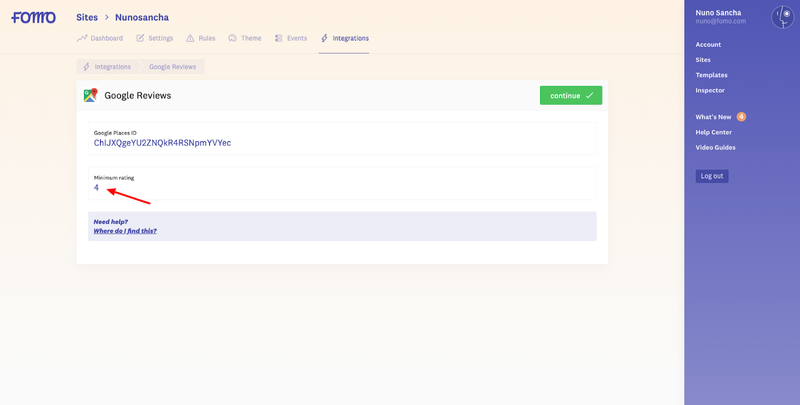Image resolution: width=800 pixels, height=405 pixels.
Task: Open Templates in sidebar
Action: point(711,75)
